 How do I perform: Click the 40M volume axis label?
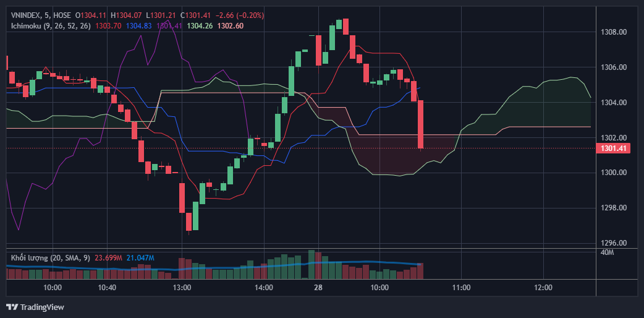pyautogui.click(x=608, y=252)
